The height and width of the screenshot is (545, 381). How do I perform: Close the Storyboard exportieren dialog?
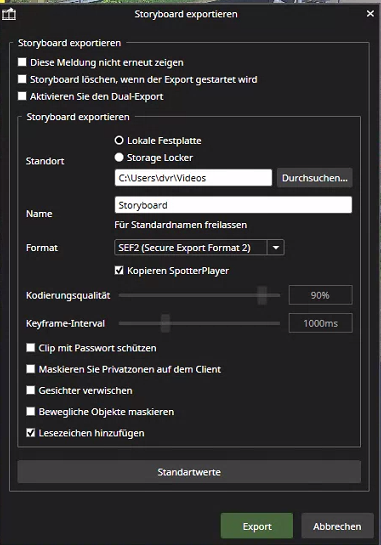370,14
